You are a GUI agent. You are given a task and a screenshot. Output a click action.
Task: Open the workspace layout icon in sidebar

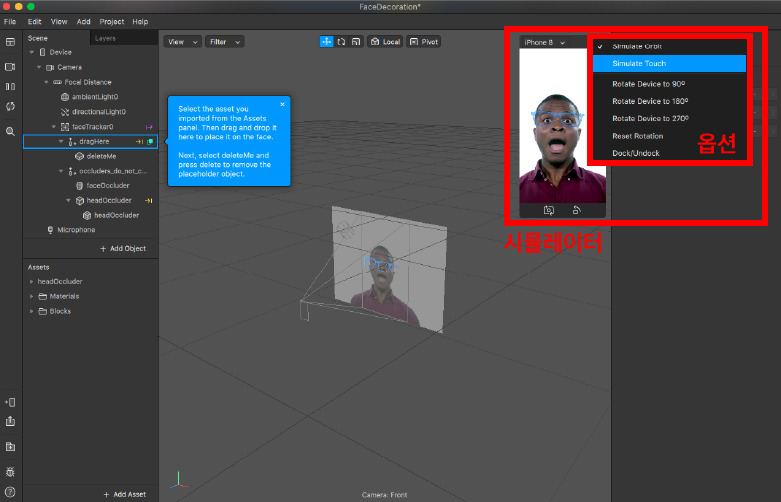coord(10,42)
